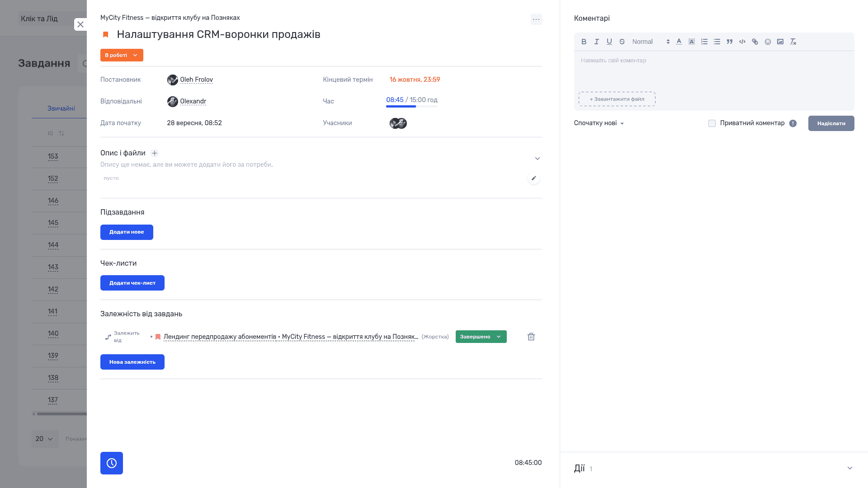The height and width of the screenshot is (488, 868).
Task: Switch to the 'Звичайні' tab
Action: coord(61,108)
